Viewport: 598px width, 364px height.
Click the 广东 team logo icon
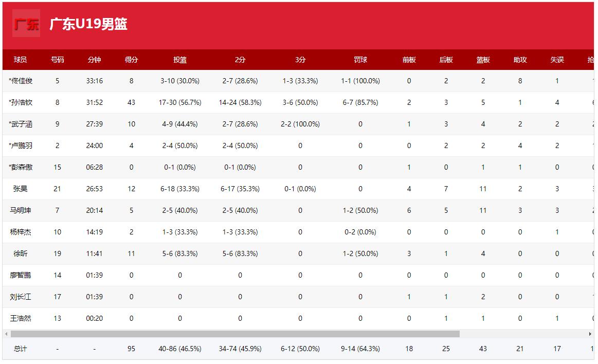pos(26,24)
